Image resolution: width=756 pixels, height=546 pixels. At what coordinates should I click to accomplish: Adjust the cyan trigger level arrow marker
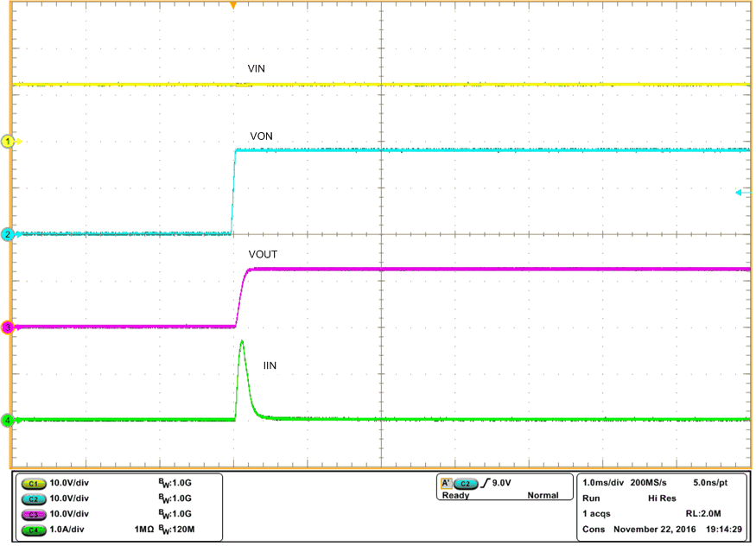tap(740, 194)
